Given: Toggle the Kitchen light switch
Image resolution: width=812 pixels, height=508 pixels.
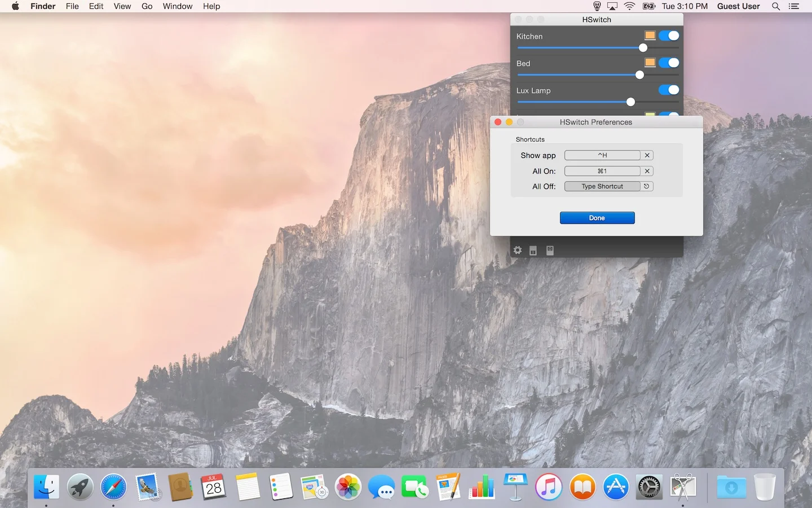Looking at the screenshot, I should [669, 36].
